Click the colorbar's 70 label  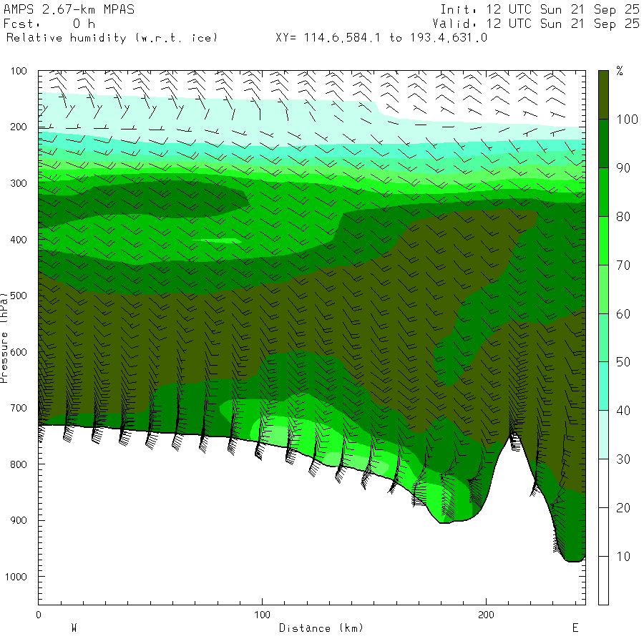pyautogui.click(x=623, y=265)
